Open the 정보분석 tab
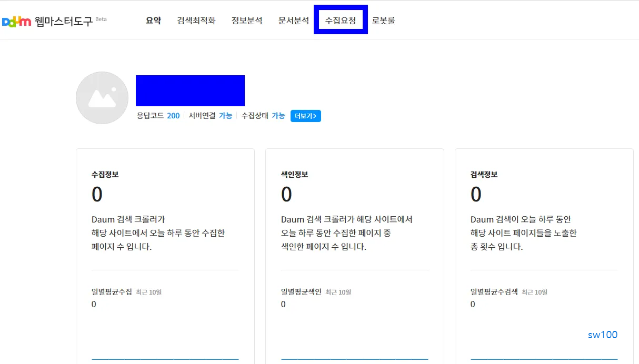 tap(247, 19)
